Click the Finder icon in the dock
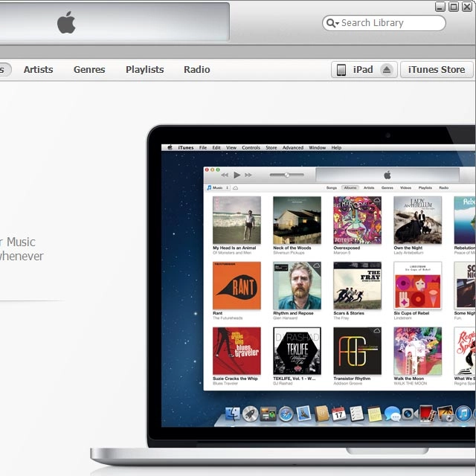The image size is (476, 476). point(233,414)
